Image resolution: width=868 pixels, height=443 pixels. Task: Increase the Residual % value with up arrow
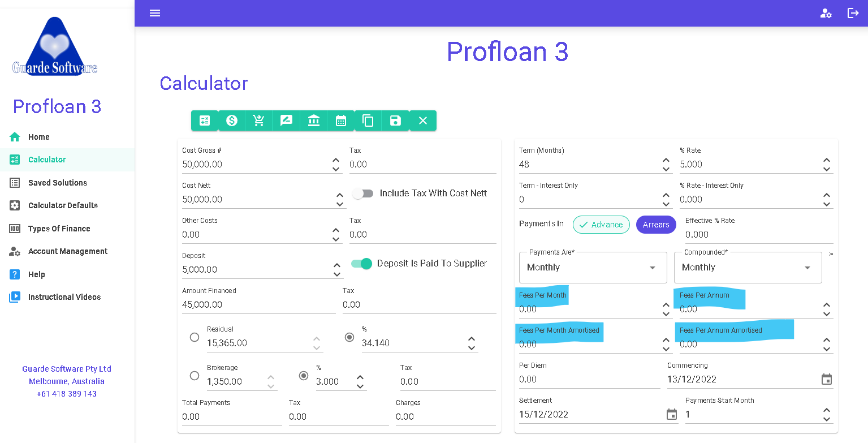tap(472, 339)
